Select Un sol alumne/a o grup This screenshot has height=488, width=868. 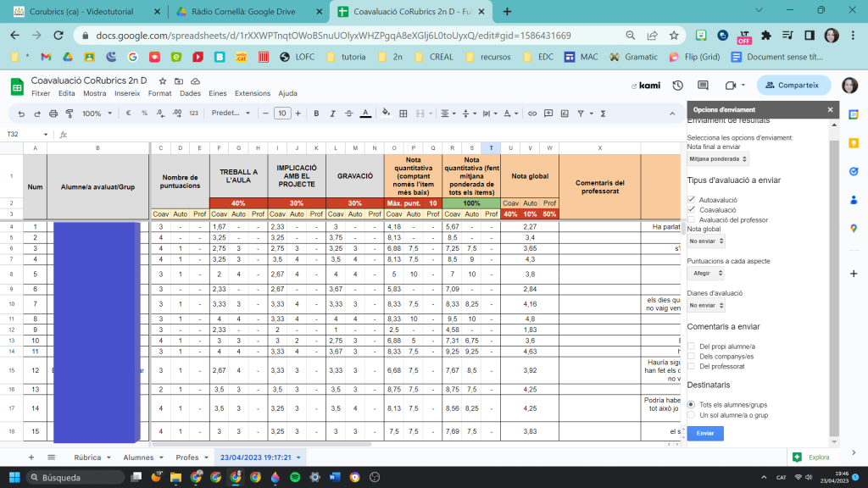point(692,415)
